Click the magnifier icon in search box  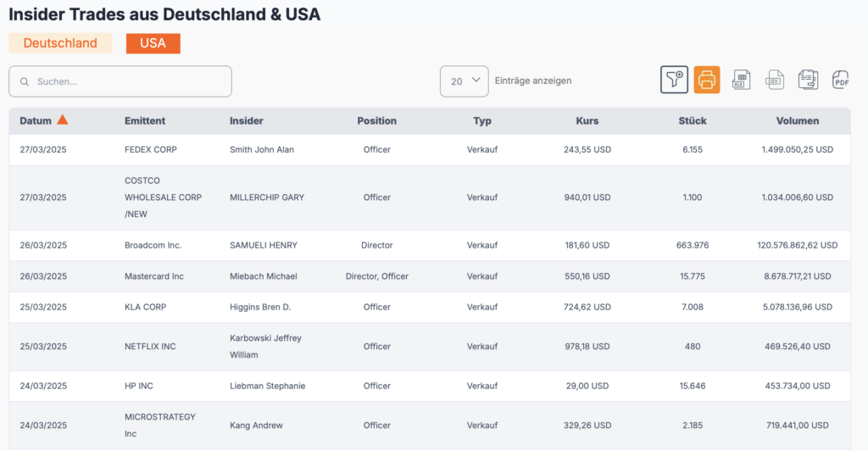25,82
